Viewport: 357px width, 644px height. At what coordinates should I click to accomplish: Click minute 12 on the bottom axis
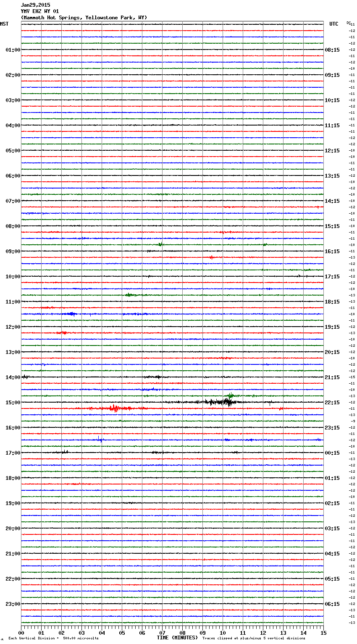click(x=263, y=633)
